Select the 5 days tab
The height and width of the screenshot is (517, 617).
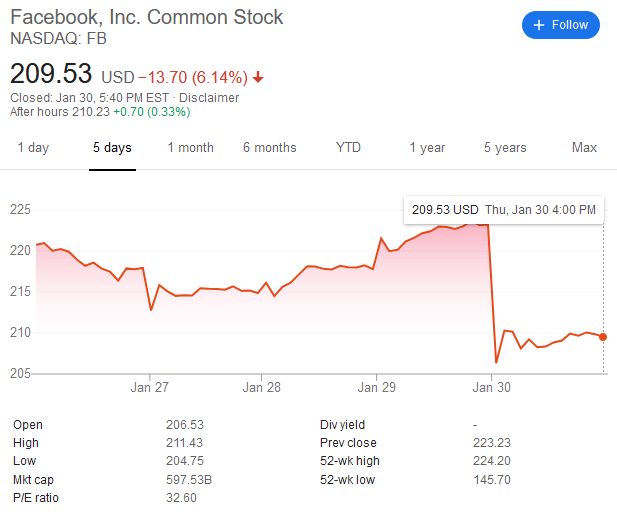pos(112,148)
